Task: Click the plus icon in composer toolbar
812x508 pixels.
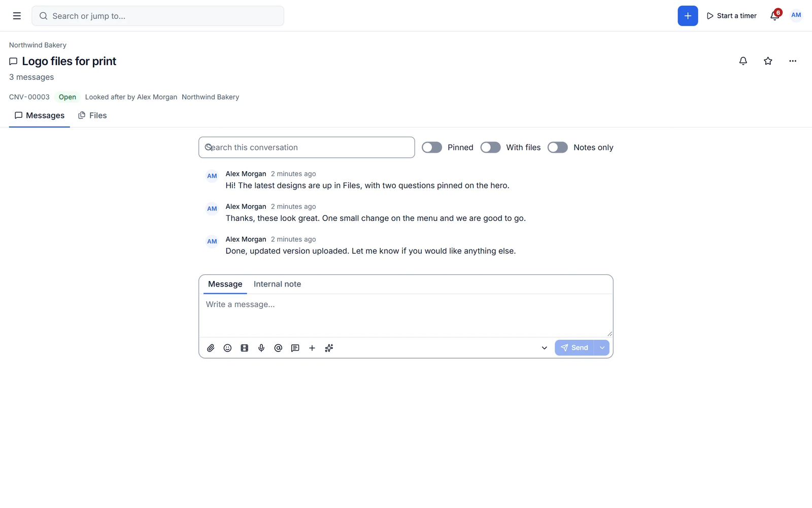Action: pyautogui.click(x=312, y=348)
